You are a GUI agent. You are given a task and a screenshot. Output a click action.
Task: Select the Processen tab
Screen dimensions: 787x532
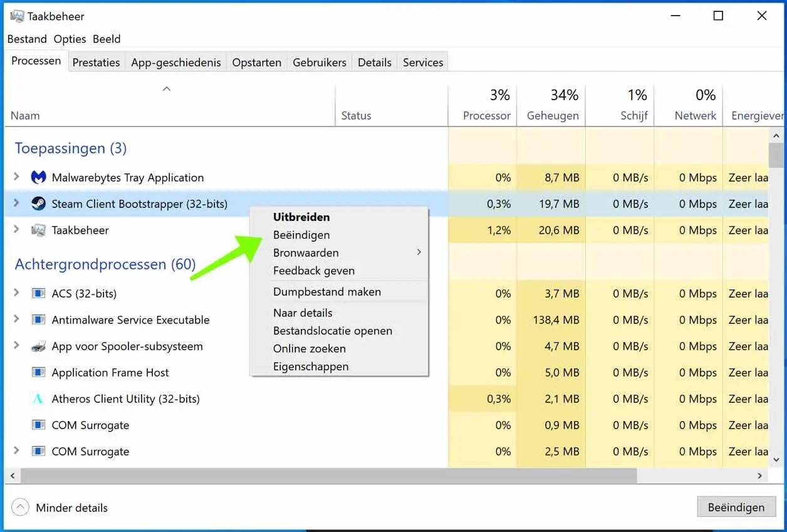(x=36, y=61)
